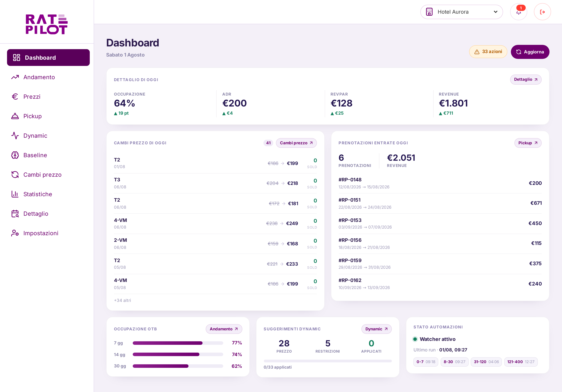562x392 pixels.
Task: Click the 41 price changes count badge
Action: [268, 143]
